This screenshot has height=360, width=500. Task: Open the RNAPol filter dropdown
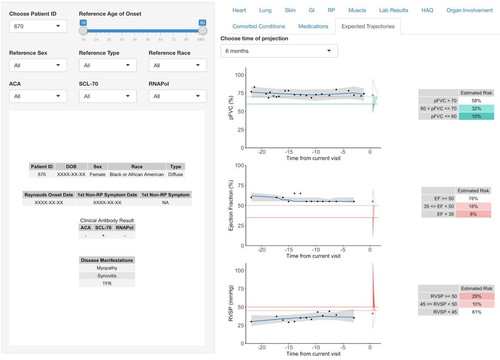[x=177, y=96]
